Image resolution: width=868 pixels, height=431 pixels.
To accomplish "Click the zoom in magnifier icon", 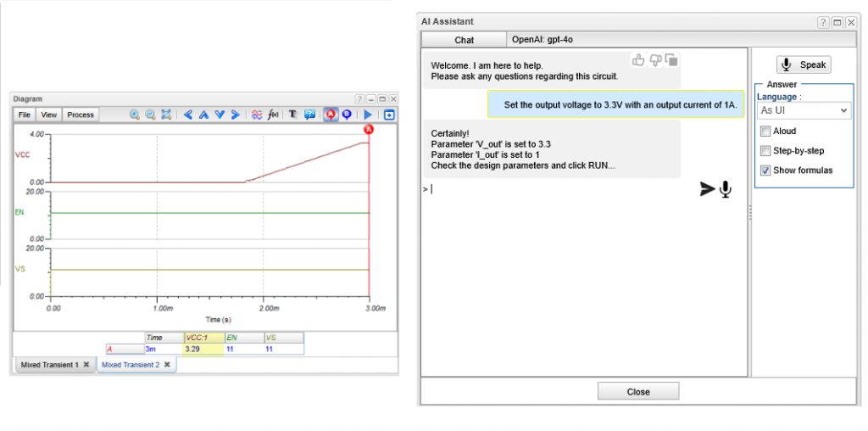I will [135, 115].
